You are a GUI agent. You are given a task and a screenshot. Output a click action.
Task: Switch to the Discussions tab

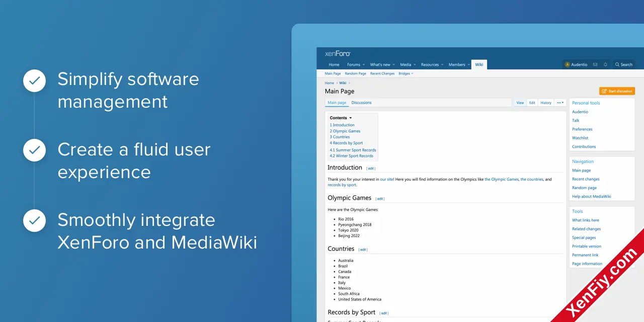361,103
